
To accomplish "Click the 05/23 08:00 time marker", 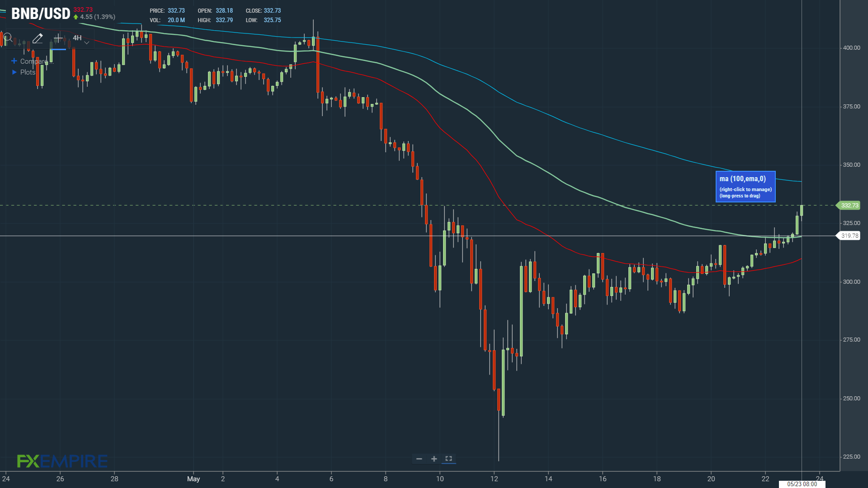I will 802,484.
